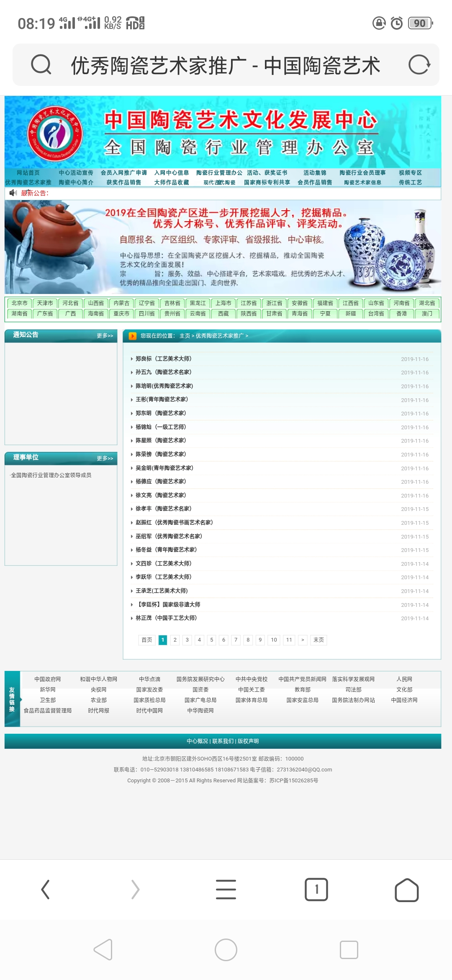Click the rotation lock status icon
This screenshot has height=980, width=452.
tap(379, 23)
